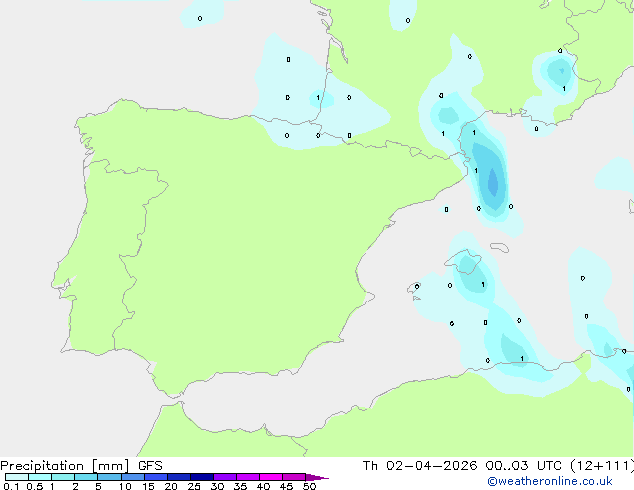Click the over-50 mm legend arrow tip
The height and width of the screenshot is (490, 634).
coord(317,477)
